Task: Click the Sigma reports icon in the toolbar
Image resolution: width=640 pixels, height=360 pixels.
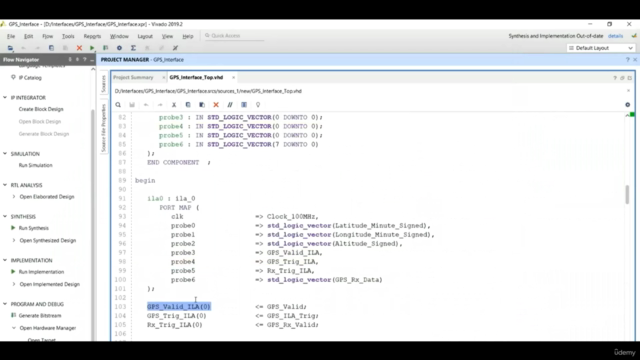Action: (x=133, y=48)
